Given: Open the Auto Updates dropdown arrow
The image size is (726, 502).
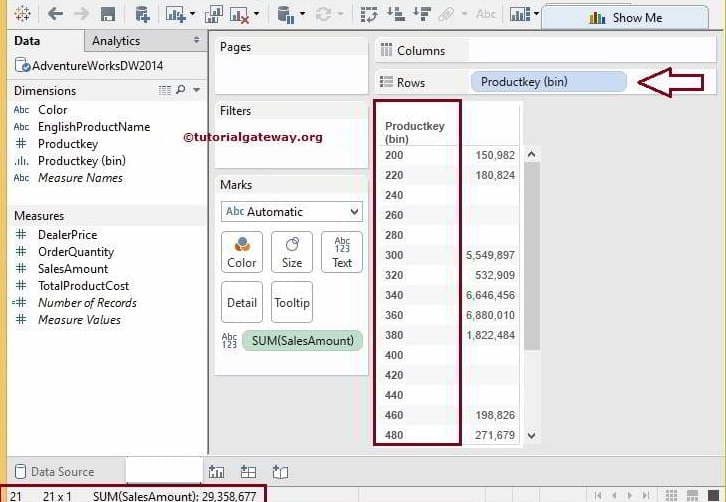Looking at the screenshot, I should [x=302, y=14].
